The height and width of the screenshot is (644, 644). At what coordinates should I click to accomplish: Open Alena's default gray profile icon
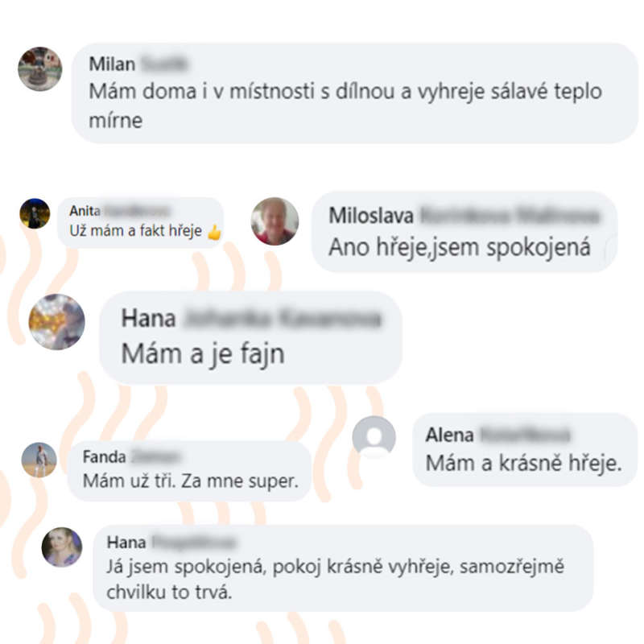[x=374, y=437]
